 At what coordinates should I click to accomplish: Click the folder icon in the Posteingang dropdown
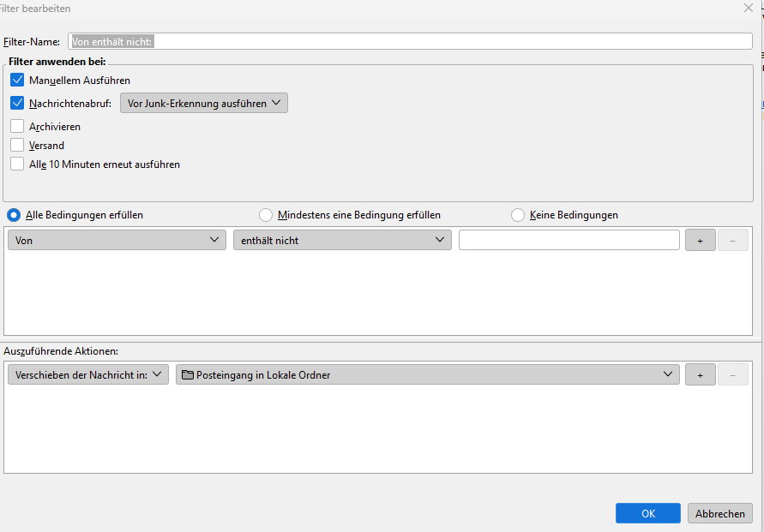coord(188,374)
